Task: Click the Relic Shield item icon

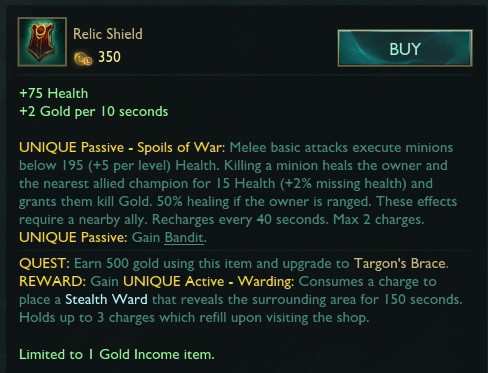Action: [42, 42]
